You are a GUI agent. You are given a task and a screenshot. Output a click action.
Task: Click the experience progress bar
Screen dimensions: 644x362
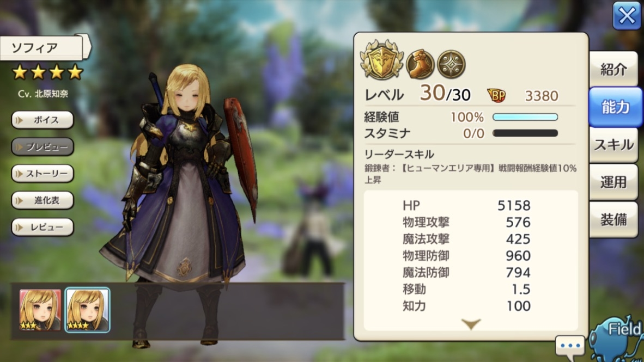pos(525,117)
